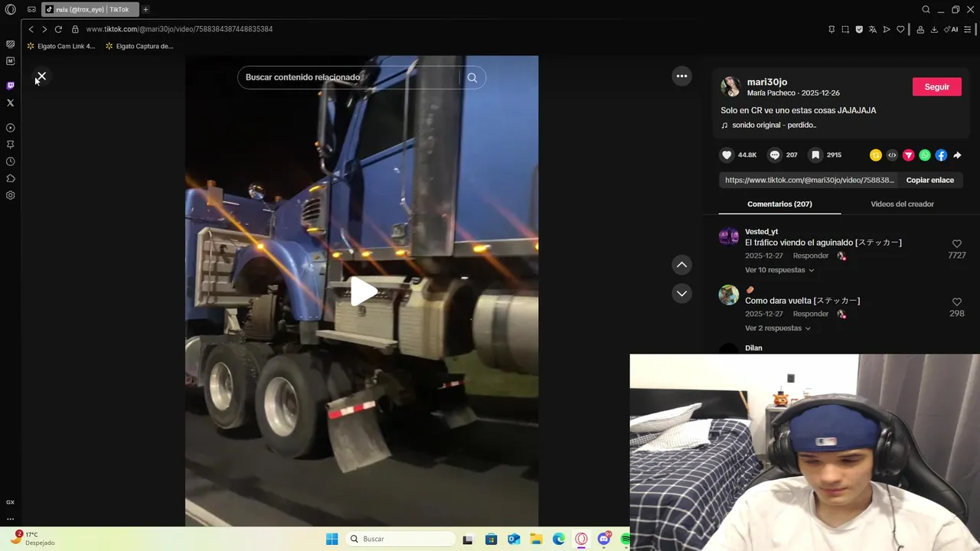Switch to the Comentarios (207) tab

779,204
